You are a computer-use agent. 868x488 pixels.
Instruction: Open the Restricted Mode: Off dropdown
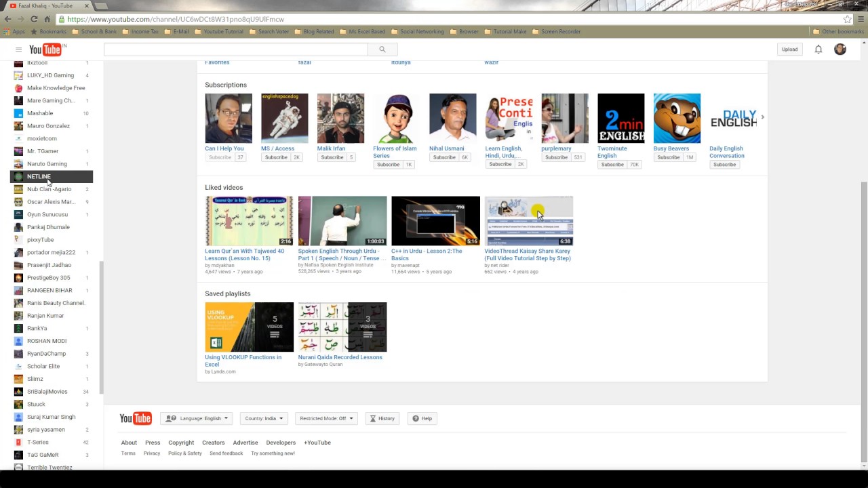(326, 418)
